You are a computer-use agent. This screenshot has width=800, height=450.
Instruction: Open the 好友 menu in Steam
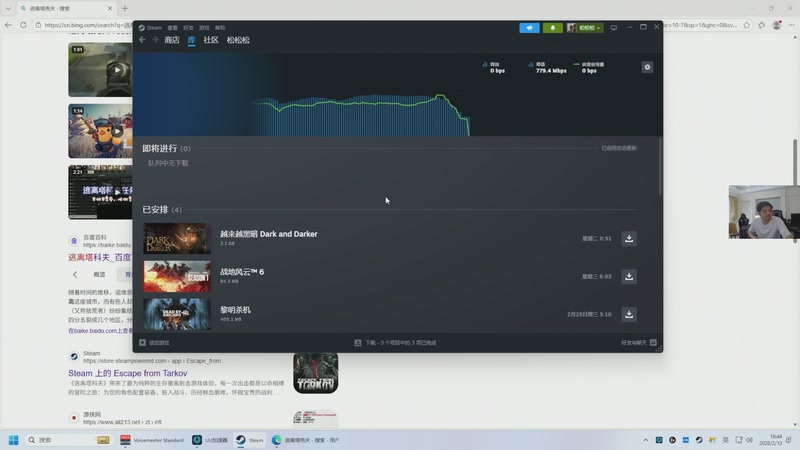188,28
